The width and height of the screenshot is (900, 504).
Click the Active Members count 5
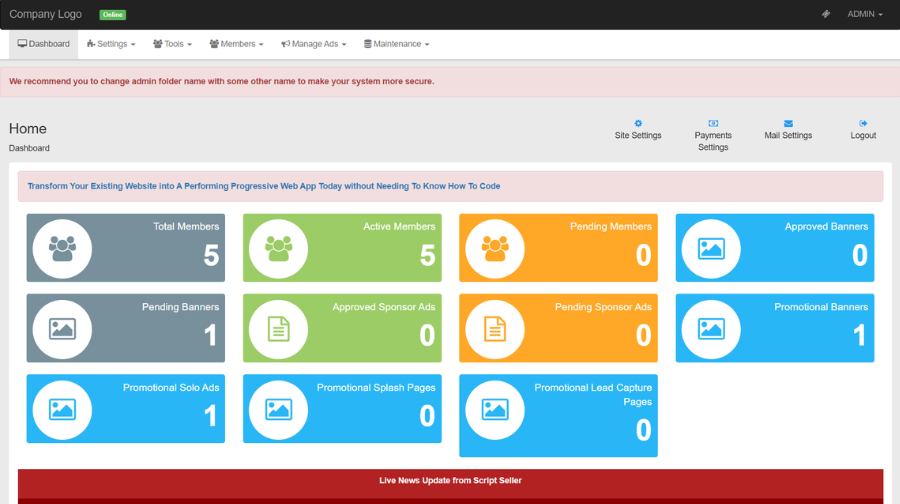[428, 255]
